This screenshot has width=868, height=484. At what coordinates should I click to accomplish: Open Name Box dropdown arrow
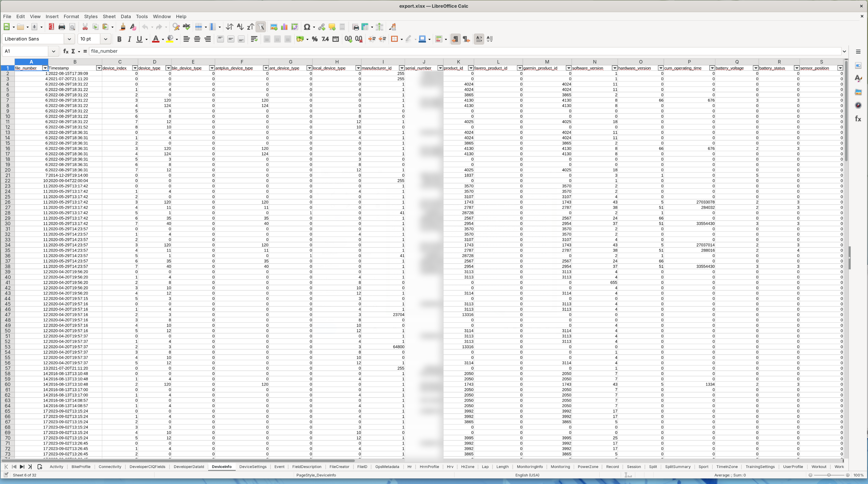[x=53, y=51]
